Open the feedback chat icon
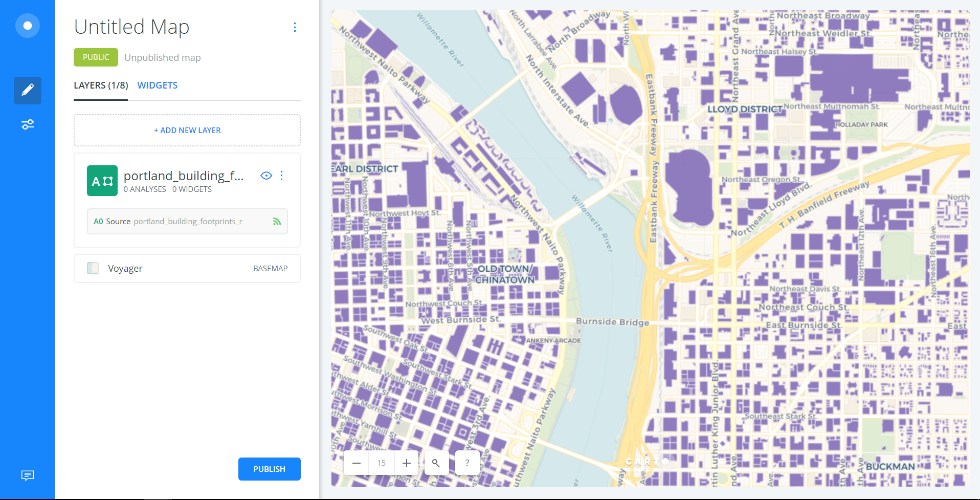Viewport: 980px width, 500px height. tap(28, 475)
